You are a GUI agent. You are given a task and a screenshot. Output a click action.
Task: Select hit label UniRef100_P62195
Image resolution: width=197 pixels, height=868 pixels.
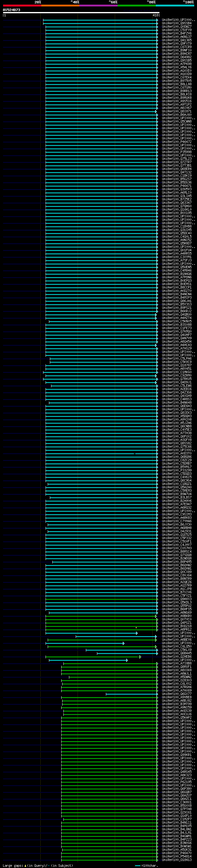pyautogui.click(x=177, y=782)
